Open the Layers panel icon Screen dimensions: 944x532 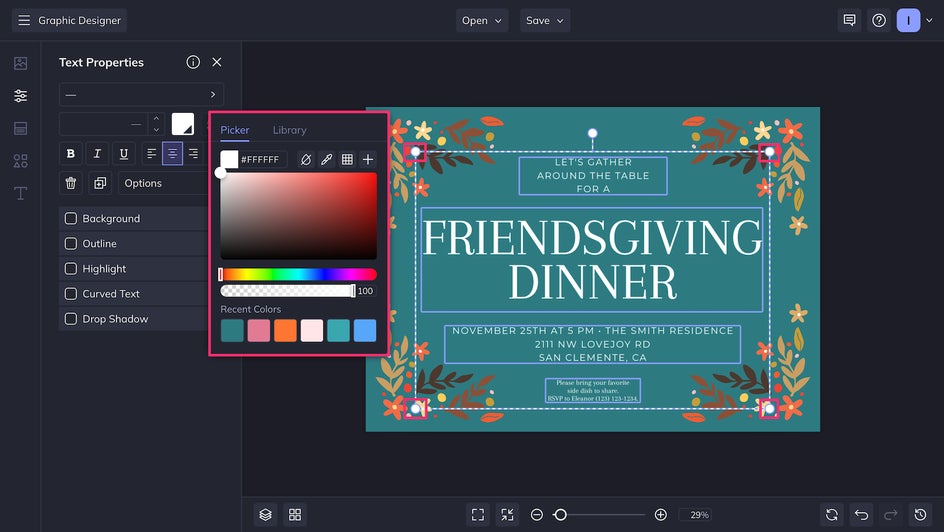click(266, 515)
